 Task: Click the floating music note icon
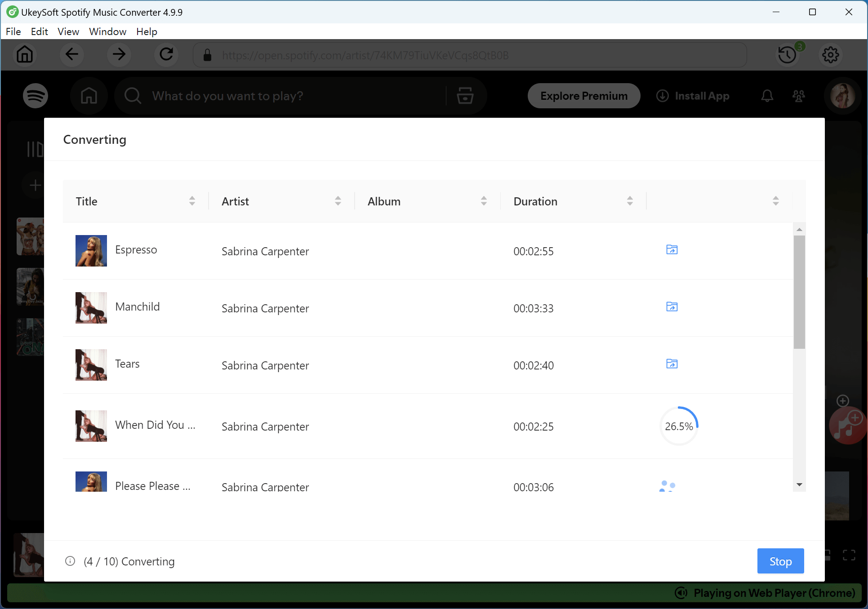pos(847,425)
